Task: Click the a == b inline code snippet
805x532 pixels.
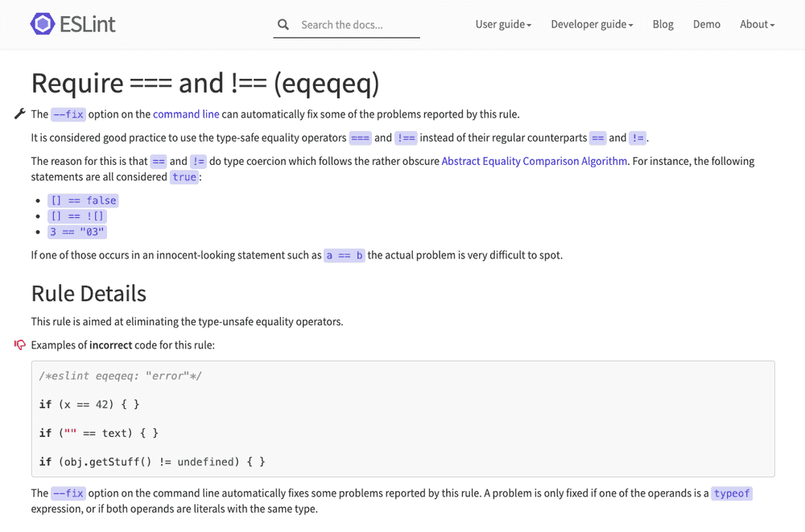Action: (344, 255)
